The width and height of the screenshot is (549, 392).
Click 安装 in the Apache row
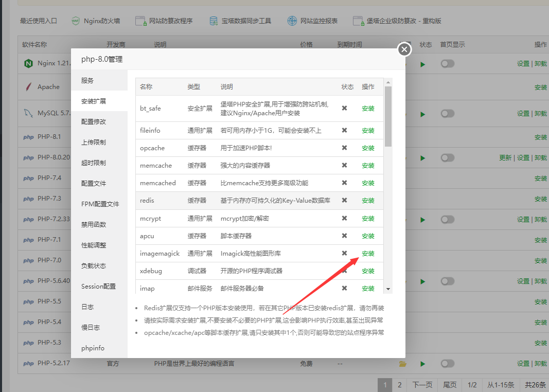click(x=541, y=87)
